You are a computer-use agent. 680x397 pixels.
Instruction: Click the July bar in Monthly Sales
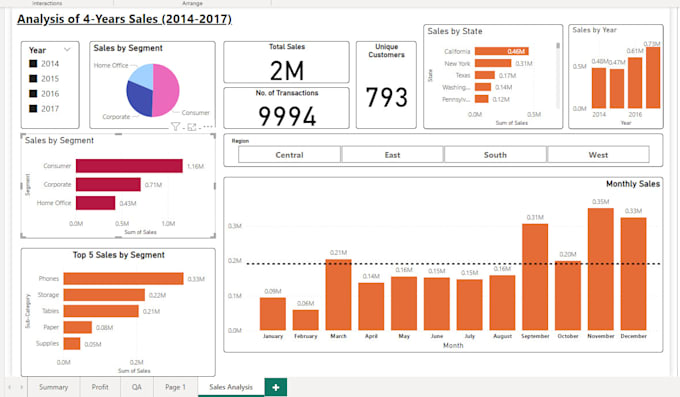470,305
